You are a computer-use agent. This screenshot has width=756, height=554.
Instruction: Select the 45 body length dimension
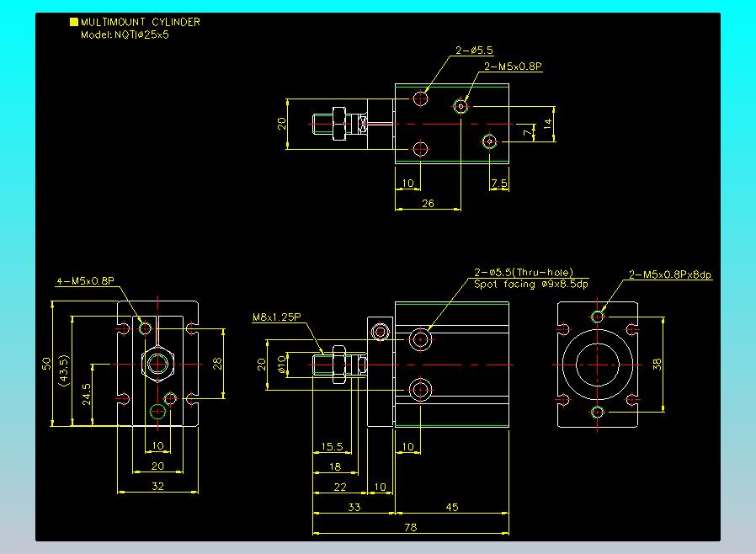point(452,507)
